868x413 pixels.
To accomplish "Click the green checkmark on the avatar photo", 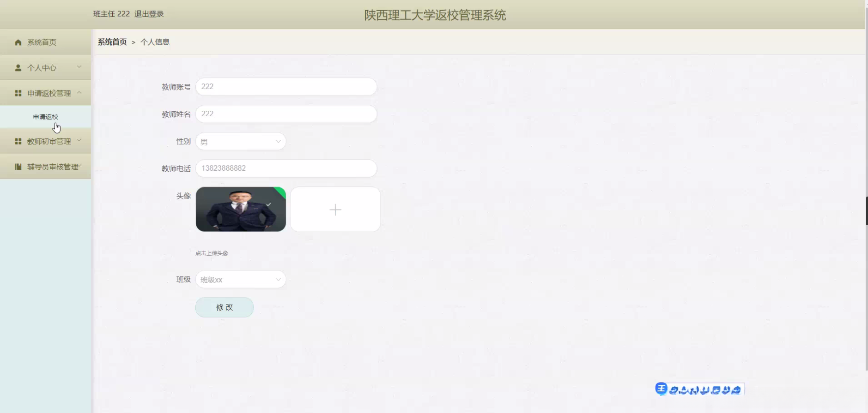I will point(268,204).
